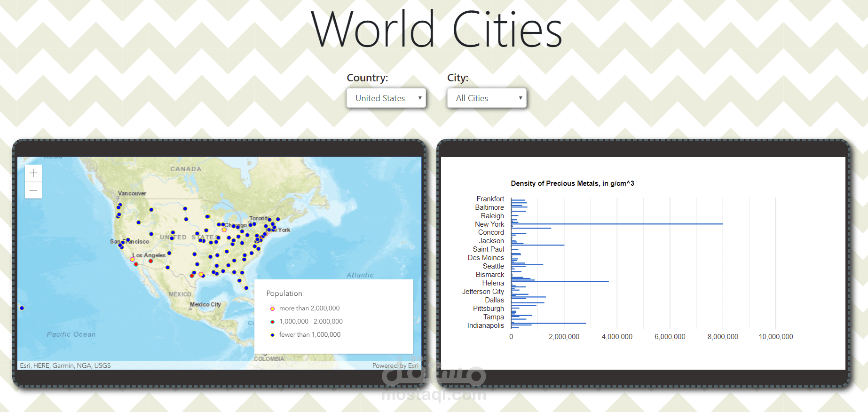Zoom in on the map

(33, 173)
